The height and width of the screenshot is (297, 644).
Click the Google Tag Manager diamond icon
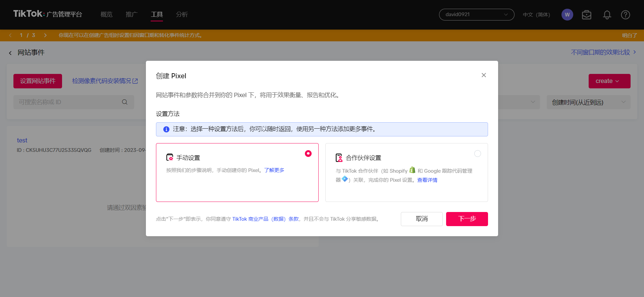click(345, 179)
